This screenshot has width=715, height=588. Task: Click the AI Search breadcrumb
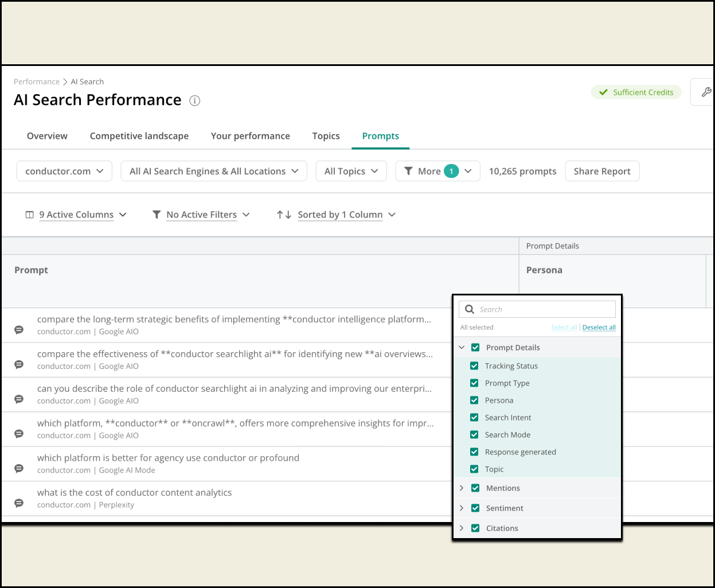click(x=87, y=81)
